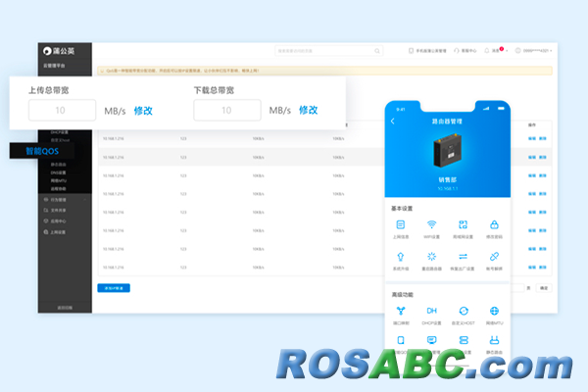
Task: Select 远程协助 in the sidebar
Action: tap(59, 189)
